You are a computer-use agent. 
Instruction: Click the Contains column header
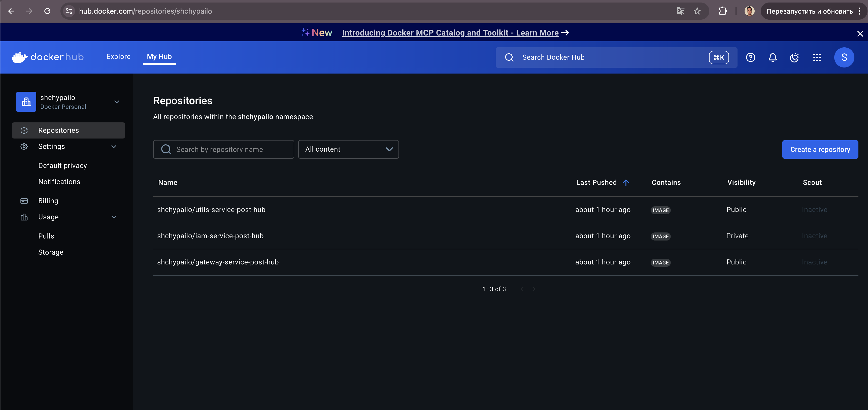(666, 183)
